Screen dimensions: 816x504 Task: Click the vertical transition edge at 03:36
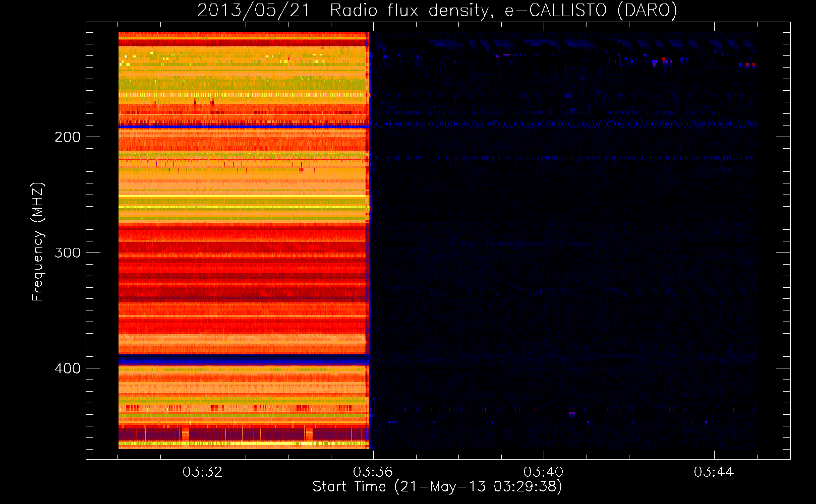(368, 240)
